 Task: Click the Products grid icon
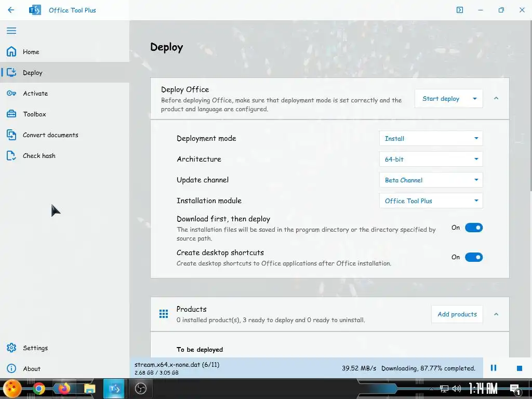[x=164, y=314]
